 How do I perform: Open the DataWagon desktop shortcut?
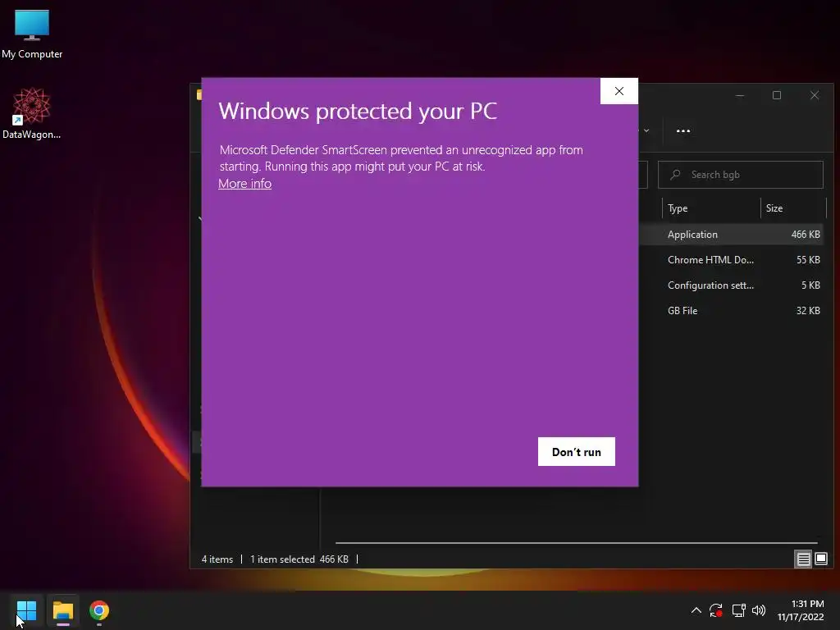(32, 113)
